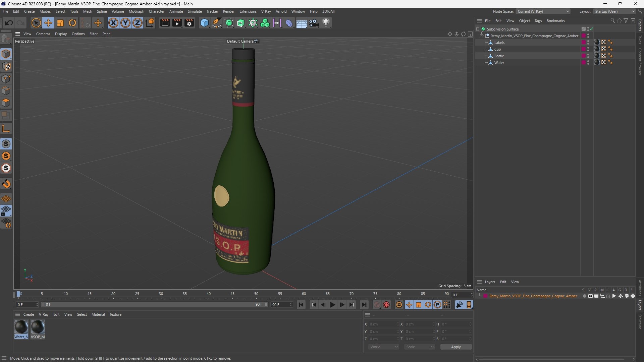Viewport: 644px width, 362px height.
Task: Record active objects keyframe button
Action: click(x=377, y=305)
